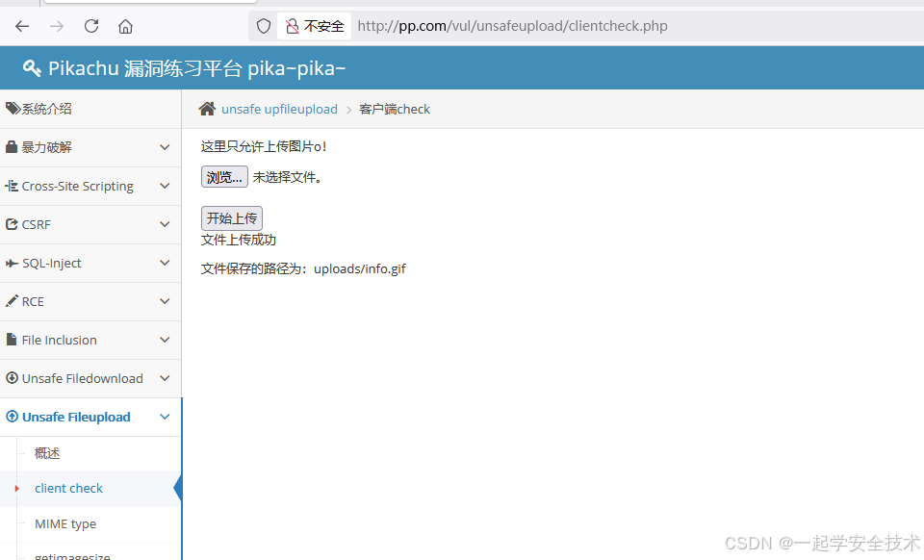Open the getimagesize submenu item
The width and height of the screenshot is (924, 560).
point(72,554)
